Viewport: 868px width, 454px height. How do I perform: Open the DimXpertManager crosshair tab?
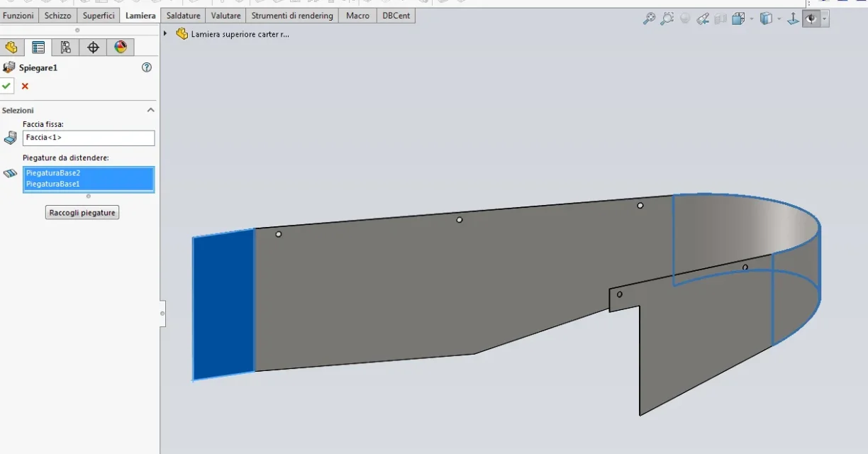point(93,48)
